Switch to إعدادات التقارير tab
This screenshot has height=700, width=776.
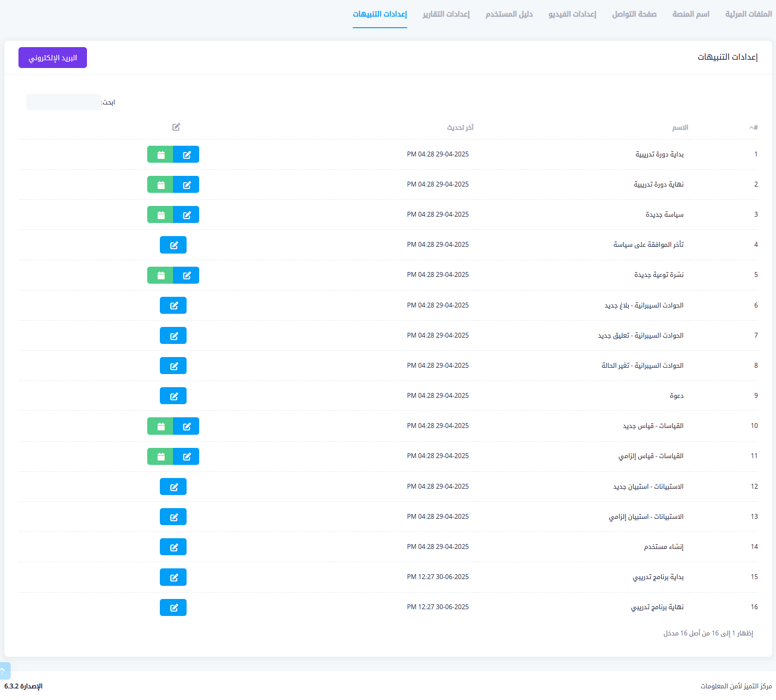[x=446, y=14]
